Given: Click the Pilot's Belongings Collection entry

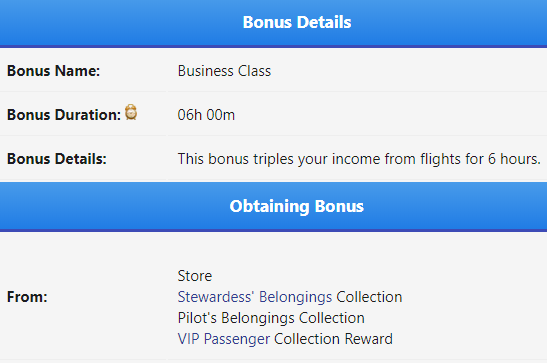Looking at the screenshot, I should point(271,318).
